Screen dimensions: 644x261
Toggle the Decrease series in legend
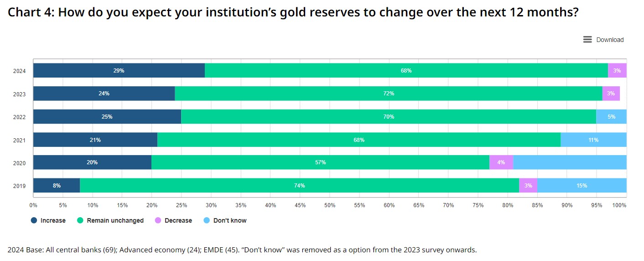[x=178, y=220]
